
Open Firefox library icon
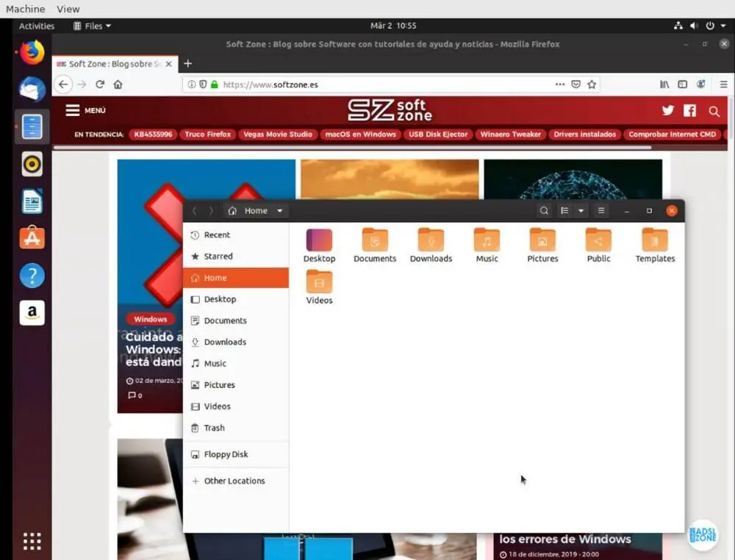664,85
